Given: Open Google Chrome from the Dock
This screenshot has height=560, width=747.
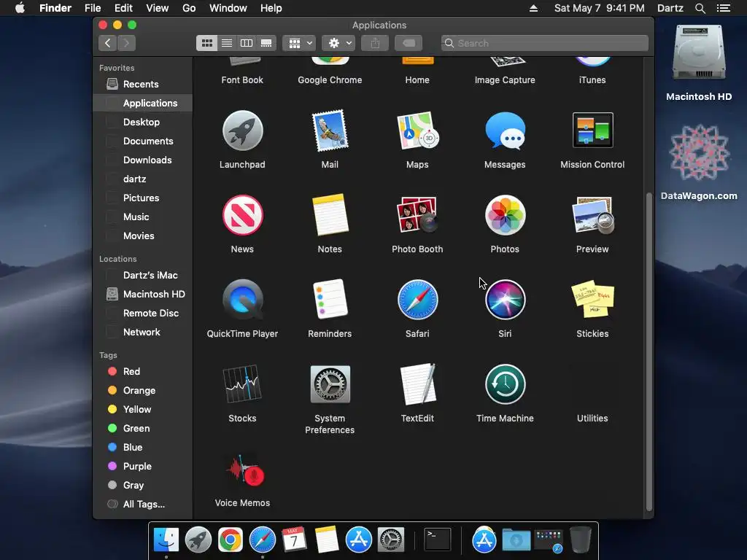Looking at the screenshot, I should [230, 540].
